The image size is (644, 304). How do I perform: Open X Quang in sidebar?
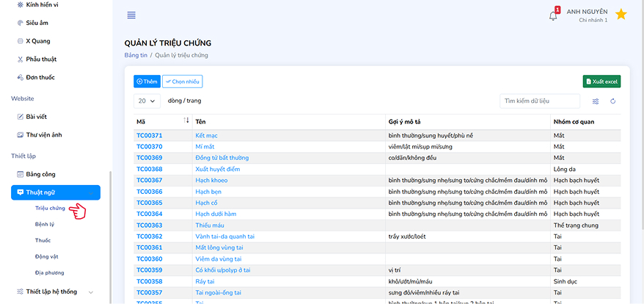37,41
